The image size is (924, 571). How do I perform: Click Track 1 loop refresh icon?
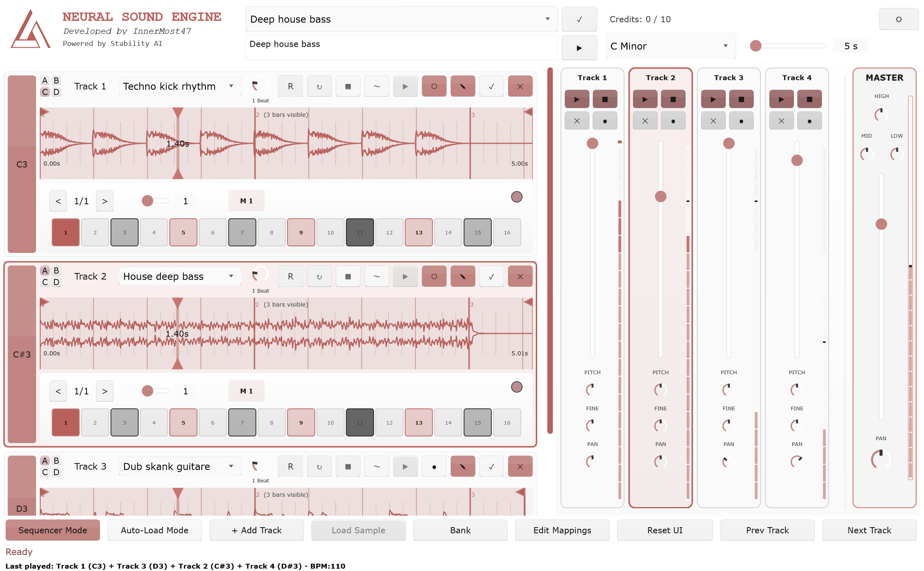[319, 86]
